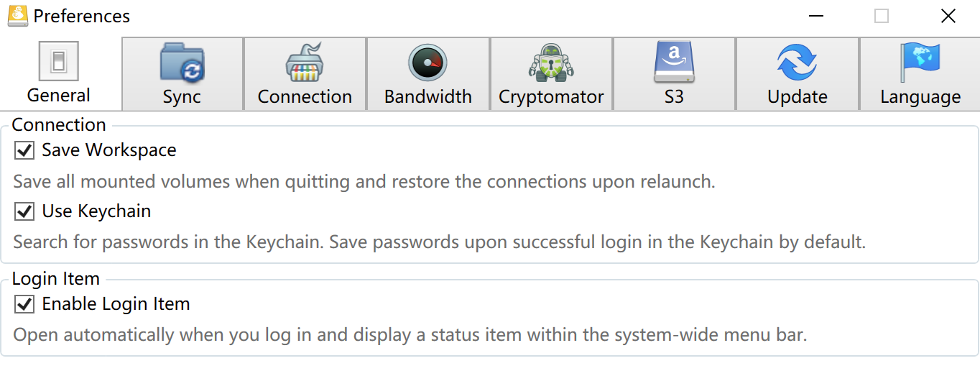
Task: Open the S3 tab label
Action: [674, 97]
